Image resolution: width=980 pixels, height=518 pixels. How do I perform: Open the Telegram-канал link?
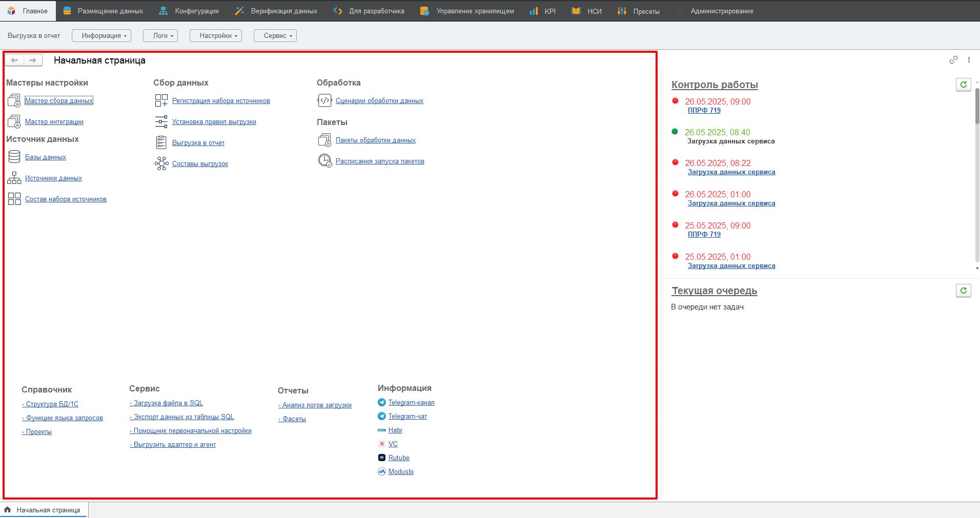coord(411,402)
